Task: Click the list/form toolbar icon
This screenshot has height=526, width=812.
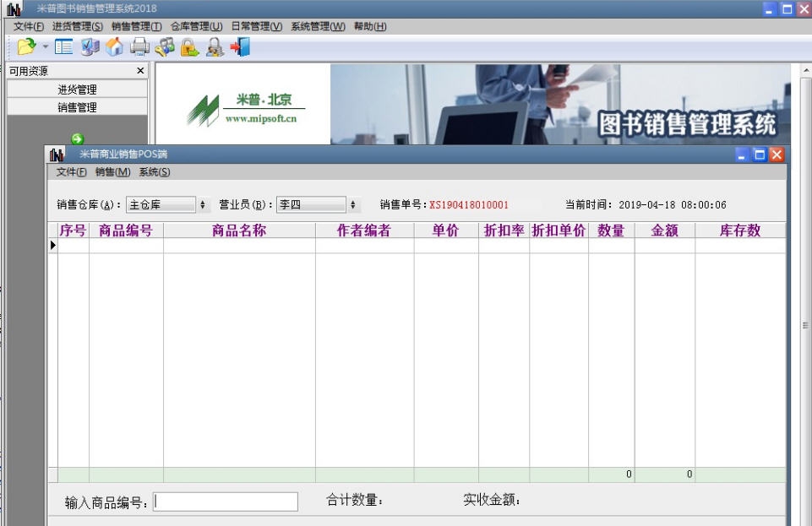Action: pyautogui.click(x=62, y=47)
